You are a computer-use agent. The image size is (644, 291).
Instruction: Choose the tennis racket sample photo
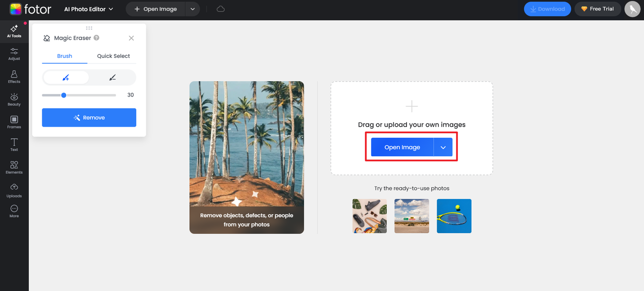(454, 216)
